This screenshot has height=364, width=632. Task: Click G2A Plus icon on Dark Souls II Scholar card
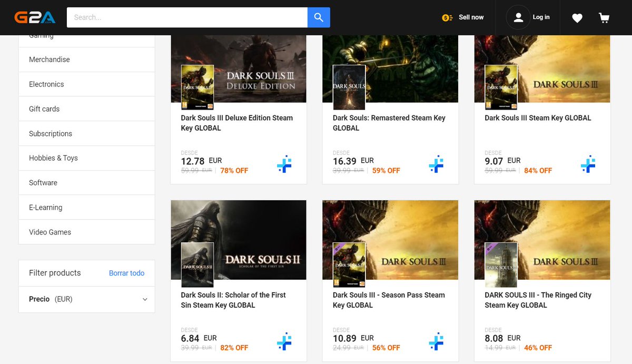[x=284, y=341]
